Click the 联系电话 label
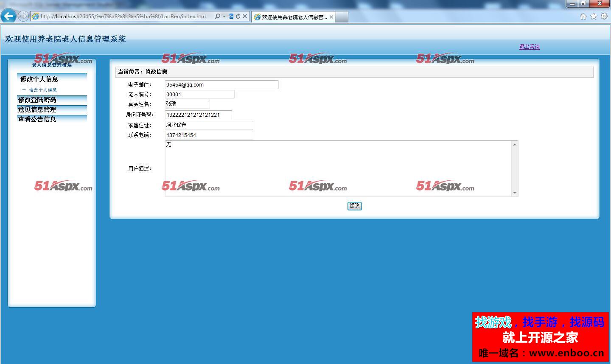 click(140, 135)
